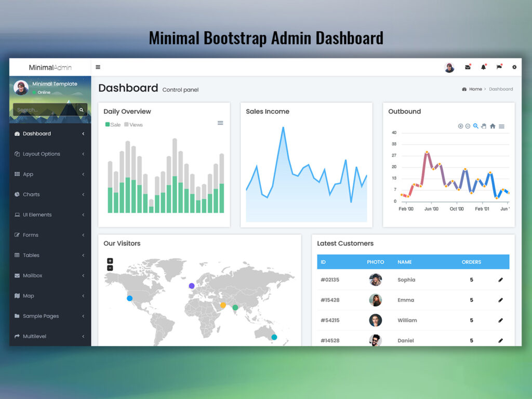Sort table by NAME column header

click(x=404, y=262)
